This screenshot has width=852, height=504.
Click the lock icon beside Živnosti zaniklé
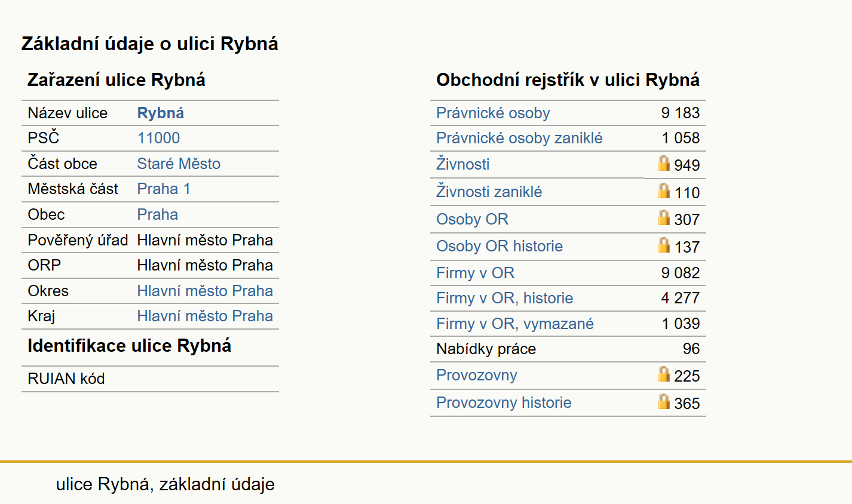point(664,190)
